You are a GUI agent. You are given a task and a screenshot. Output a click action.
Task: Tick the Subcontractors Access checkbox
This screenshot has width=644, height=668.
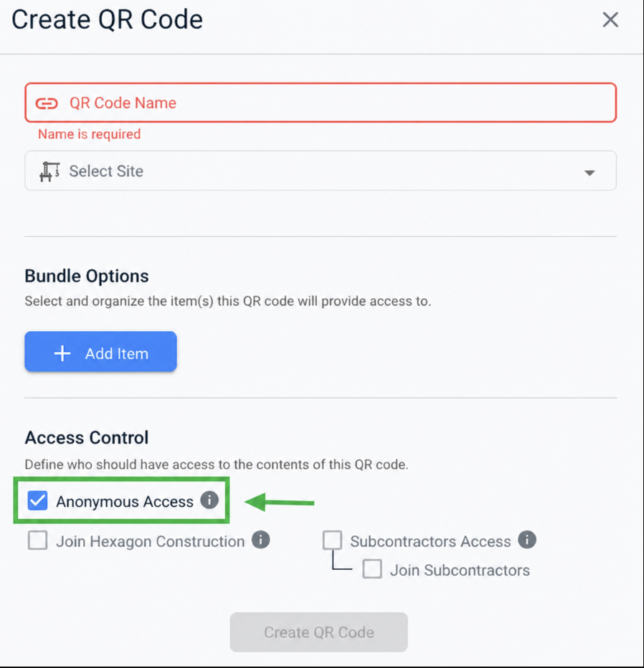click(x=333, y=540)
